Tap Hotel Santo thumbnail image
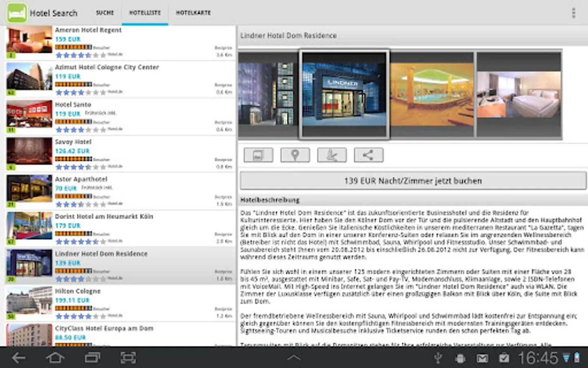The image size is (588, 368). click(29, 114)
